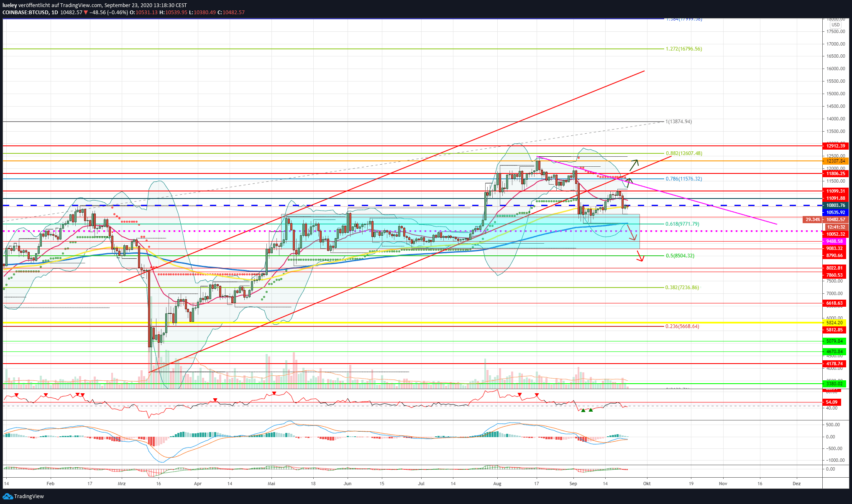Select the -1000.00 tick on MACD axis
Screen dimensions: 852x504
(x=834, y=460)
